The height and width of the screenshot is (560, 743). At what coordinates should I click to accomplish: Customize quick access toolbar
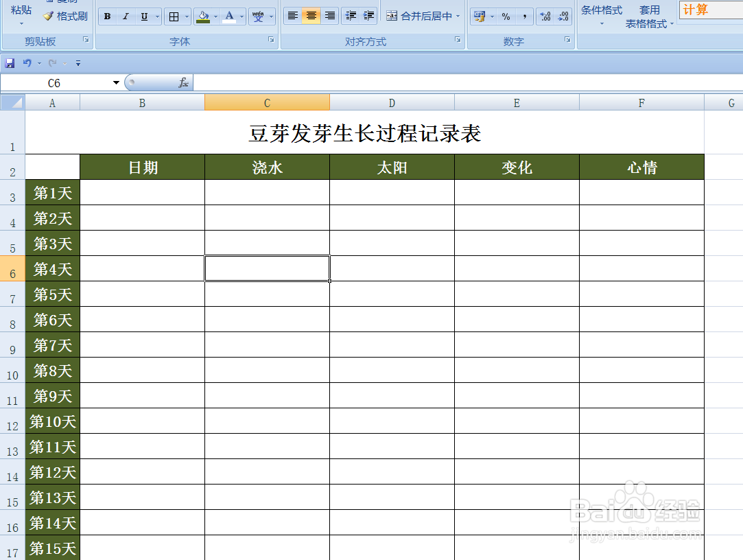[78, 63]
